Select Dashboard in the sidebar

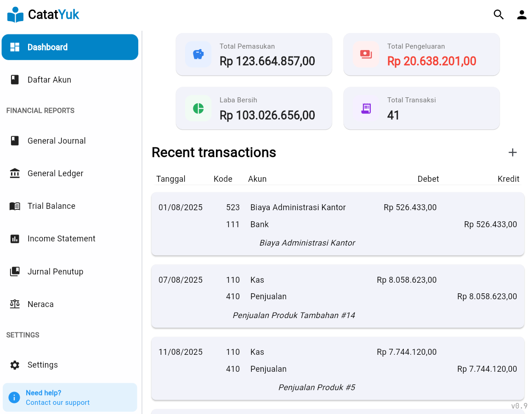pyautogui.click(x=70, y=47)
